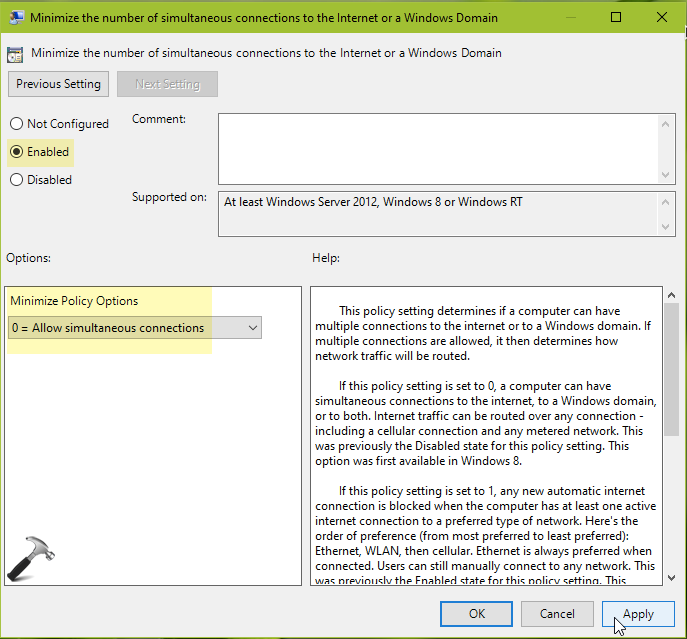Click the Comment box scroll down arrow

[666, 174]
